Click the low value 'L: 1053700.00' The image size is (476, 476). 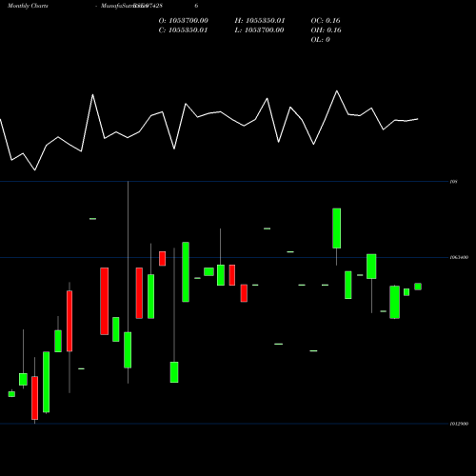point(259,30)
